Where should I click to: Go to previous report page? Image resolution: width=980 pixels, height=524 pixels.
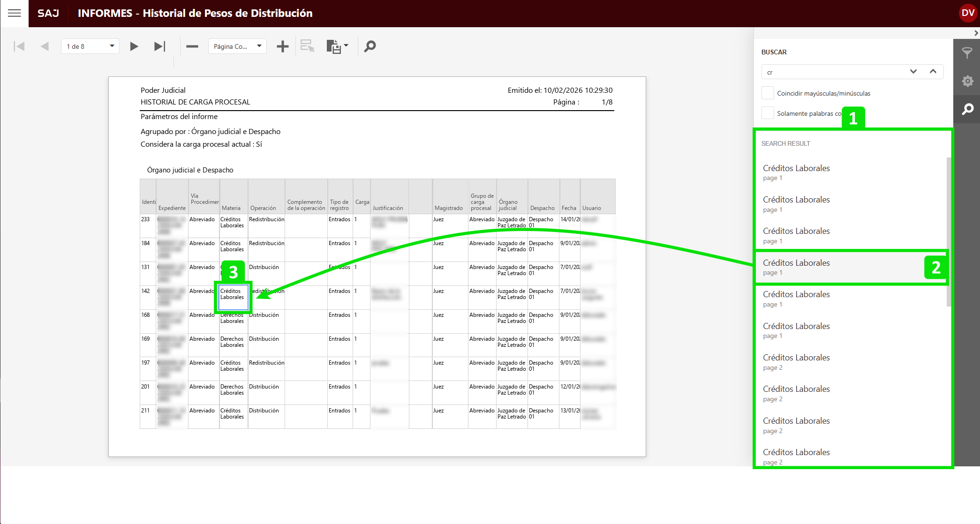tap(45, 46)
